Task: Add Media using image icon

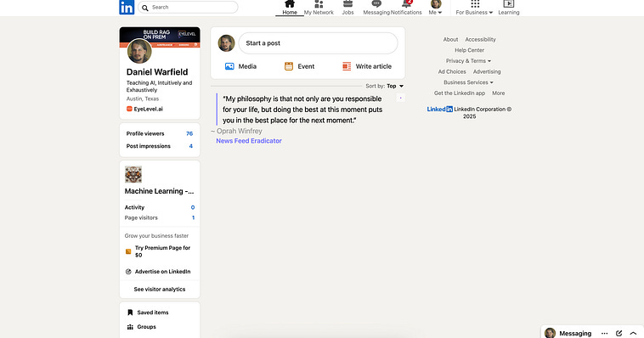Action: (229, 66)
